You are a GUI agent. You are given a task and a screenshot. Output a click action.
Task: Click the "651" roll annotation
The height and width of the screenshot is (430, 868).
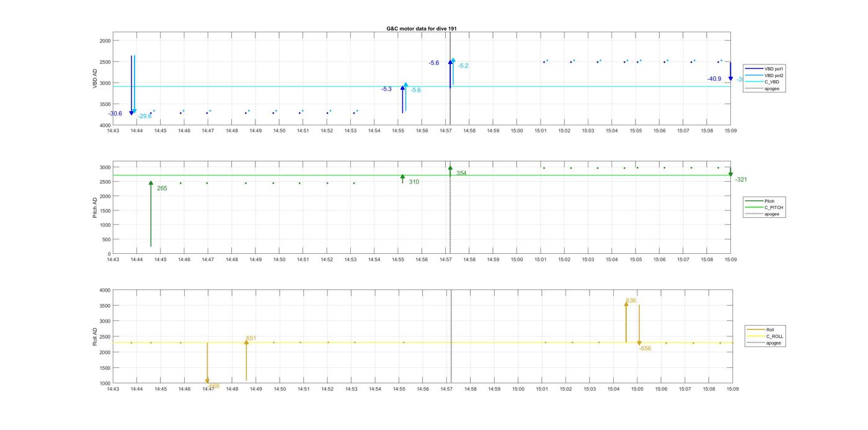(x=251, y=338)
